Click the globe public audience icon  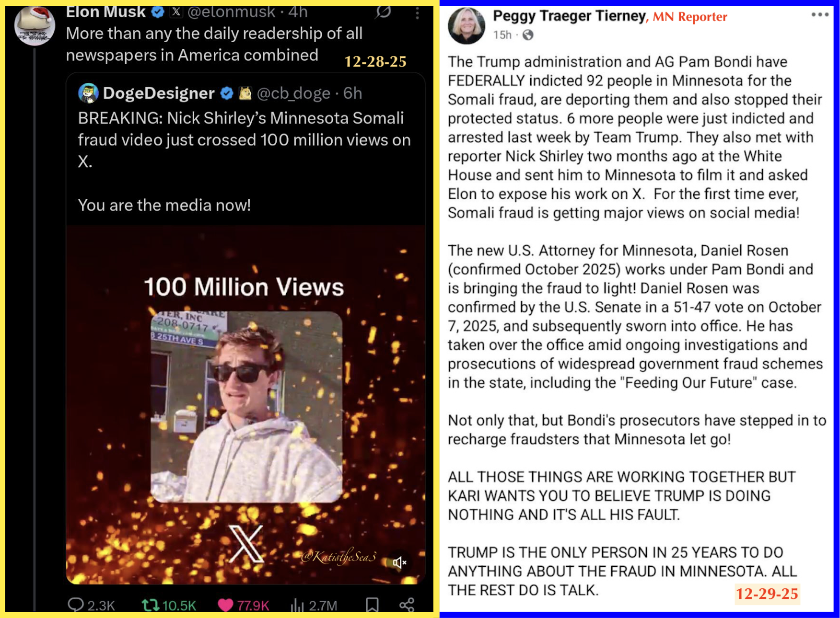(528, 35)
